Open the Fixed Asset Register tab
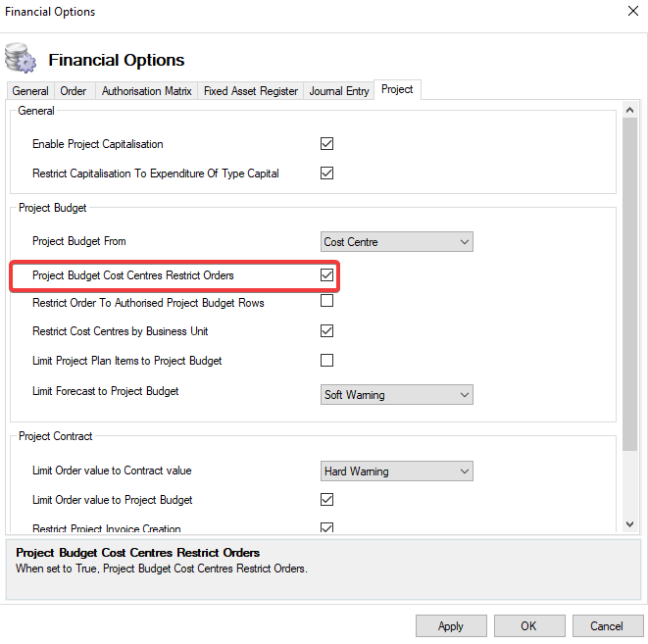The image size is (648, 644). (x=251, y=91)
